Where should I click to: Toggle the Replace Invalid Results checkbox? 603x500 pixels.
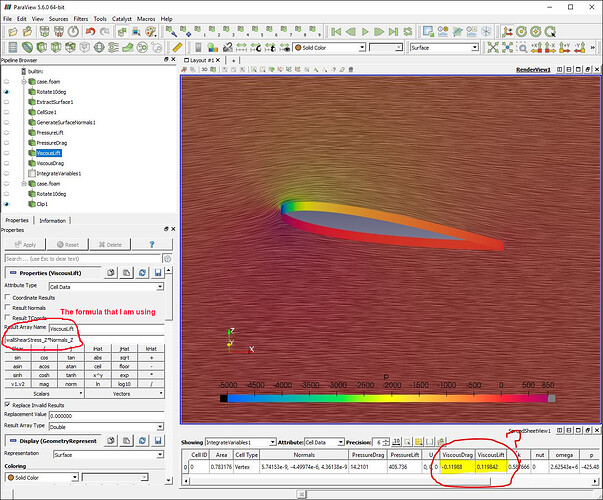click(x=8, y=403)
